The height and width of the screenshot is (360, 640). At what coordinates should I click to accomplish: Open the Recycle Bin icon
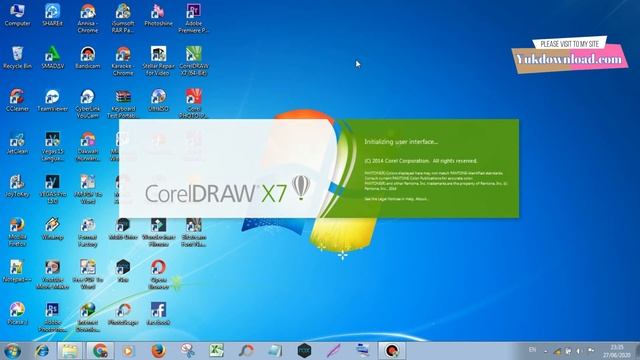tap(17, 58)
